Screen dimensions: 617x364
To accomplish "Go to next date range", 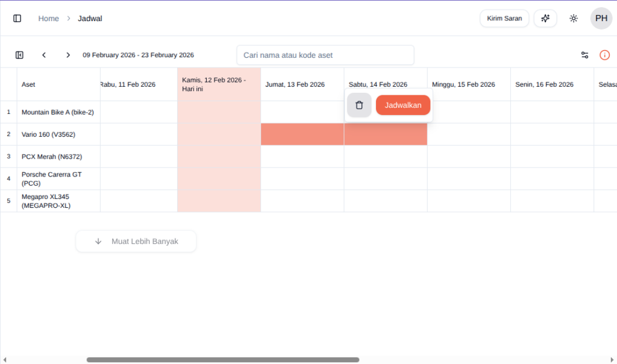I will click(68, 55).
